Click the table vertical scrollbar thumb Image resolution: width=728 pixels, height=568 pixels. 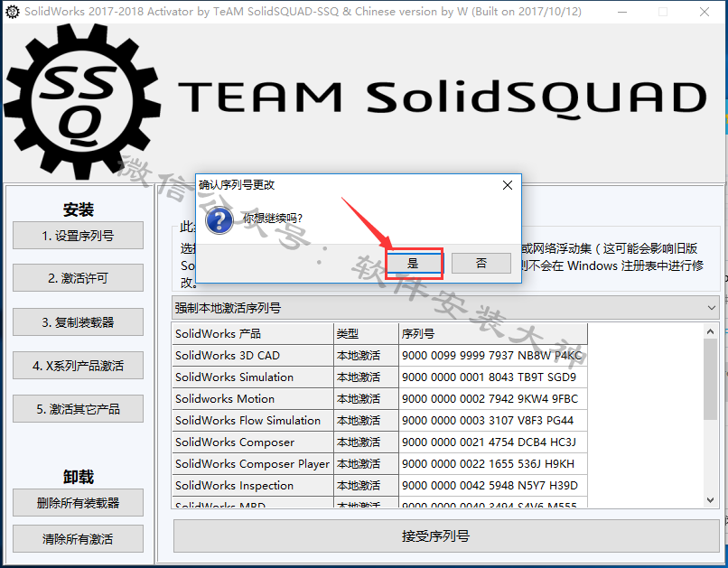pos(710,379)
